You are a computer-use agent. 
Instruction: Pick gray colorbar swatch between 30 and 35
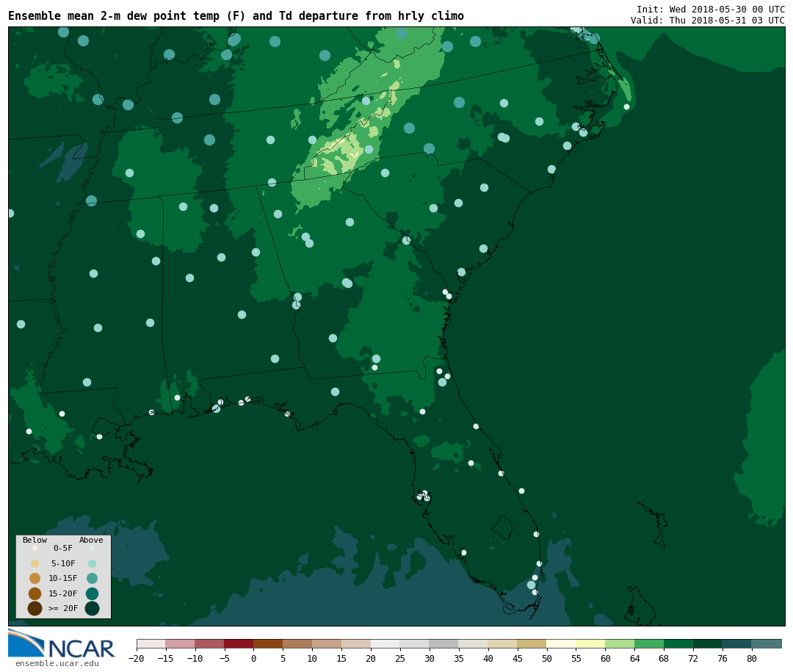coord(444,643)
